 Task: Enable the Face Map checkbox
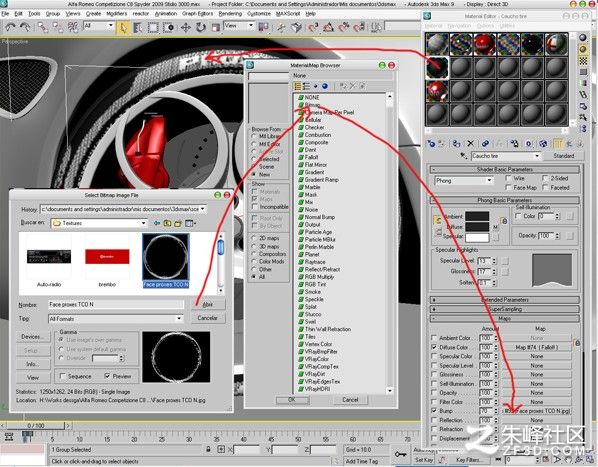click(508, 187)
